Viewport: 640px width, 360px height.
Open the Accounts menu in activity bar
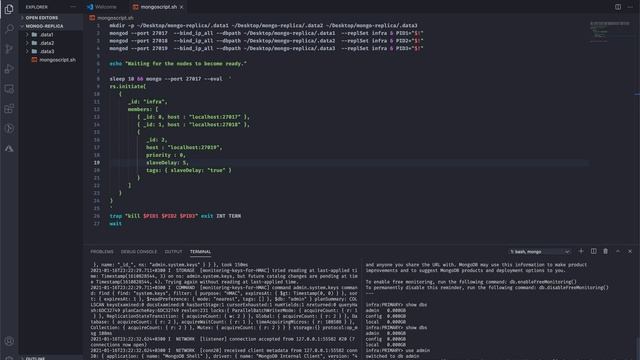(x=9, y=341)
